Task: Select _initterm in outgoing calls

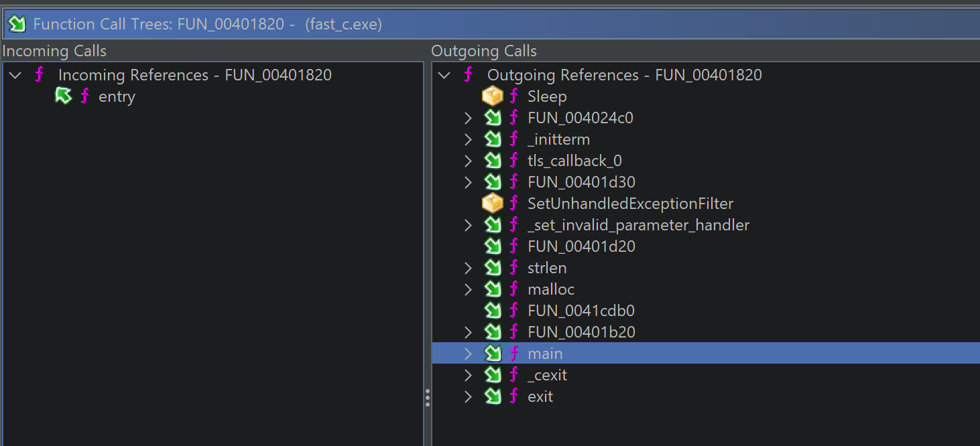Action: click(x=558, y=140)
